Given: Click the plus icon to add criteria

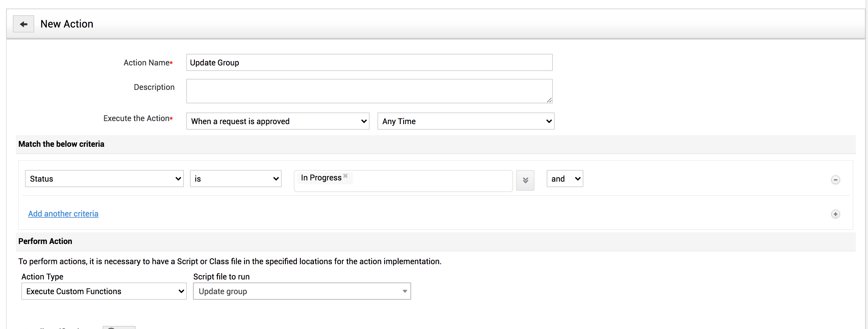Looking at the screenshot, I should click(835, 214).
